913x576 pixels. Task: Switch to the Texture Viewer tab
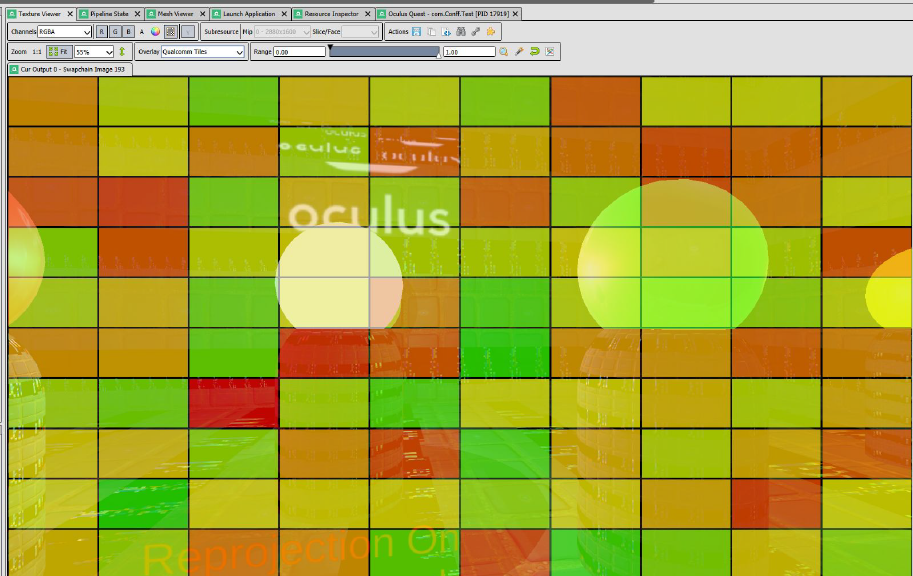click(x=40, y=13)
